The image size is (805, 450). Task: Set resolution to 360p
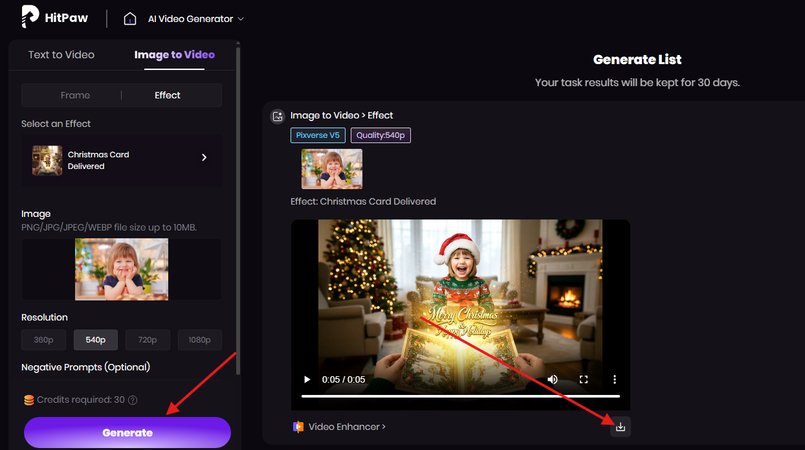tap(44, 340)
